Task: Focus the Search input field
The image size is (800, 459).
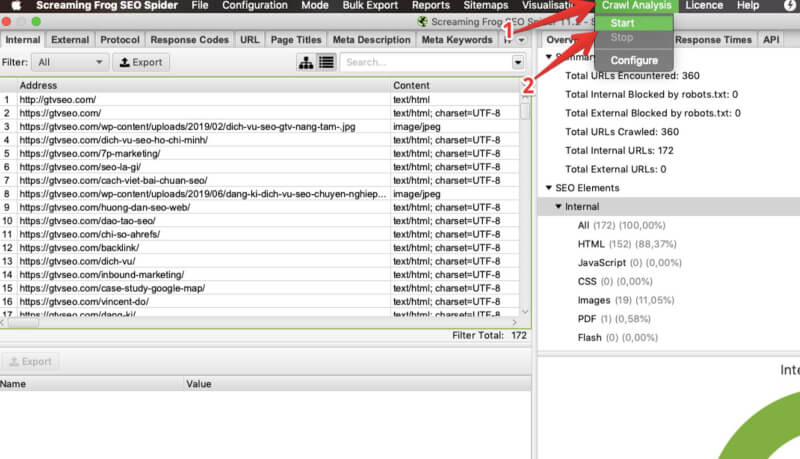Action: click(x=426, y=62)
